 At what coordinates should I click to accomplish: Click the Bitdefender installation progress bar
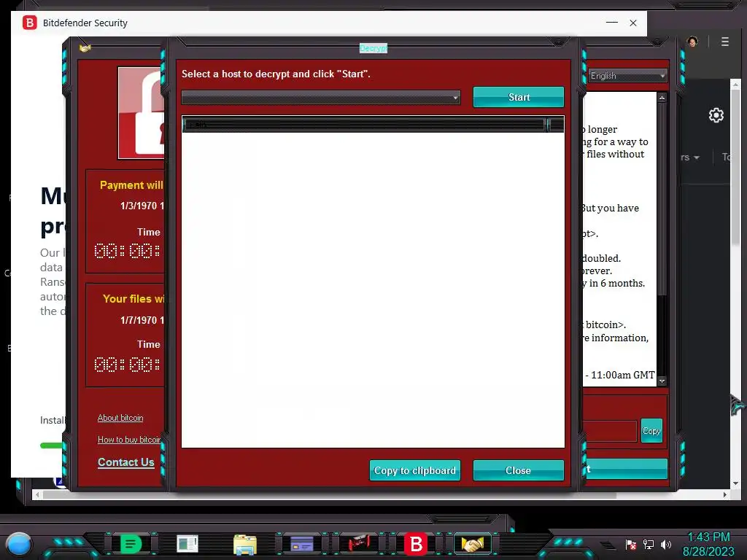pyautogui.click(x=53, y=446)
